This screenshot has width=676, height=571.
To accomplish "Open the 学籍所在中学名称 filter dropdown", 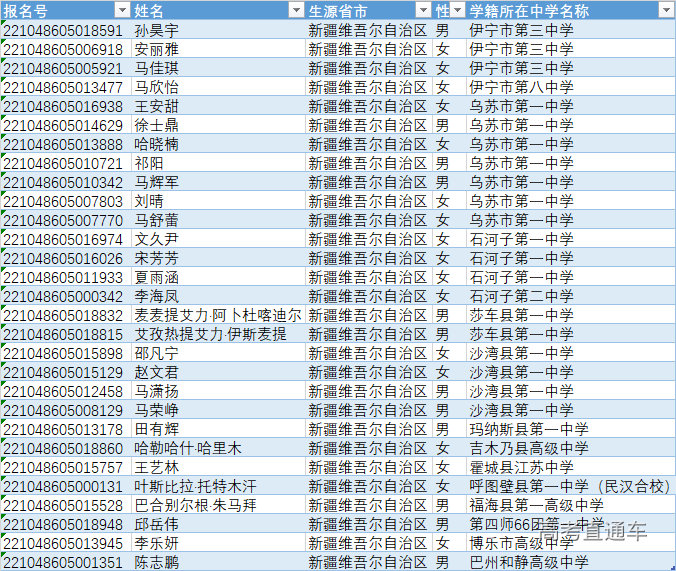I will coord(666,10).
